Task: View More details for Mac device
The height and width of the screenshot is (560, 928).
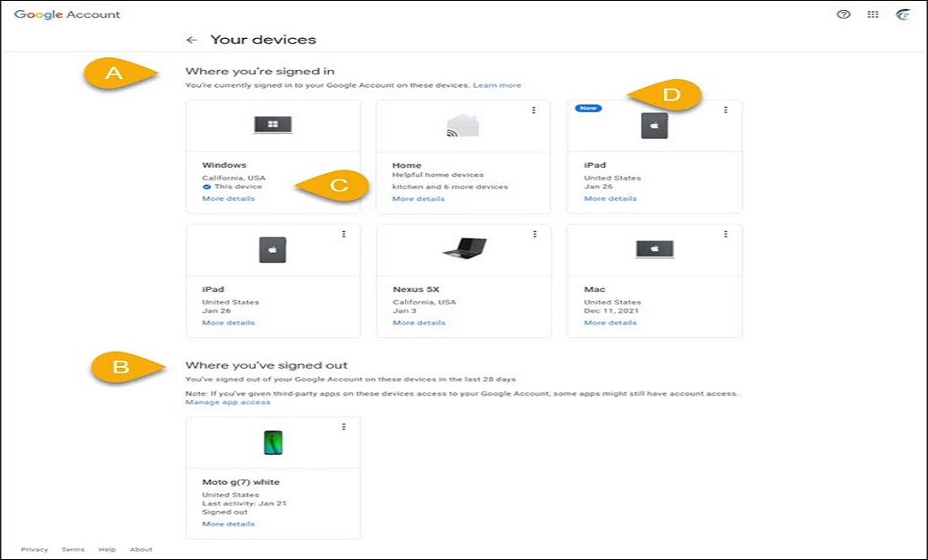Action: click(610, 323)
